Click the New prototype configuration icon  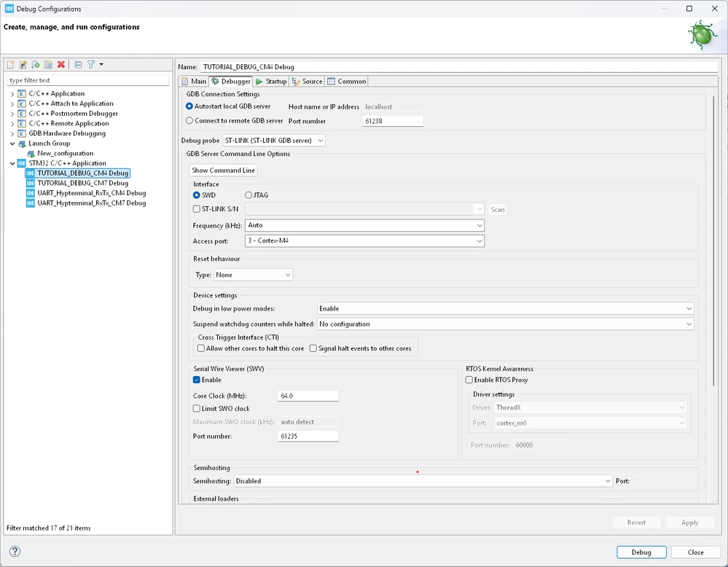[23, 65]
